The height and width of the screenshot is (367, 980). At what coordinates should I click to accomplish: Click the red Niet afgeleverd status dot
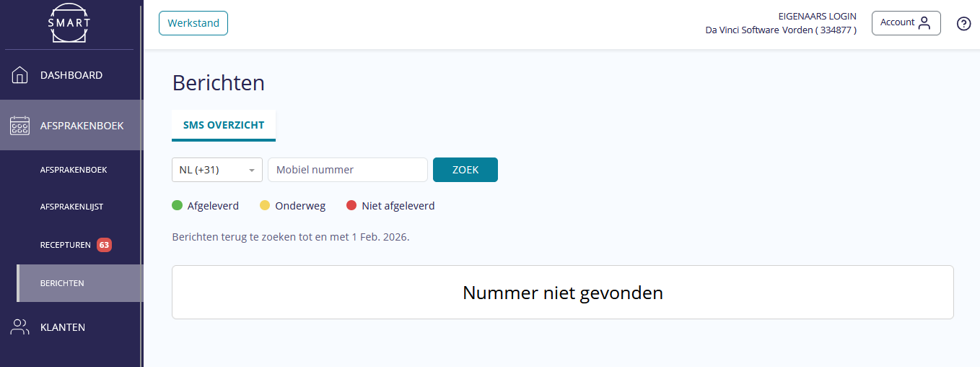tap(352, 206)
